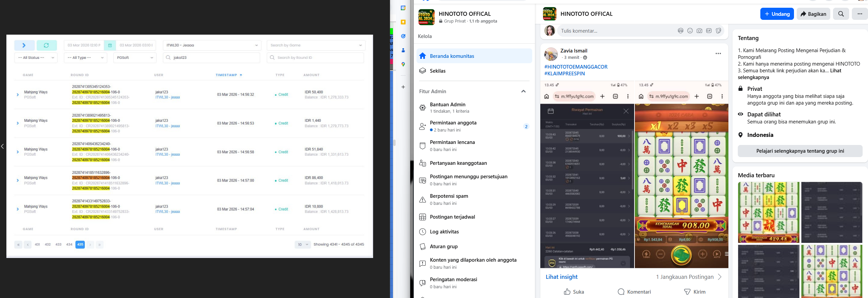Click the user search field containing jaka123
Image resolution: width=868 pixels, height=298 pixels.
212,58
